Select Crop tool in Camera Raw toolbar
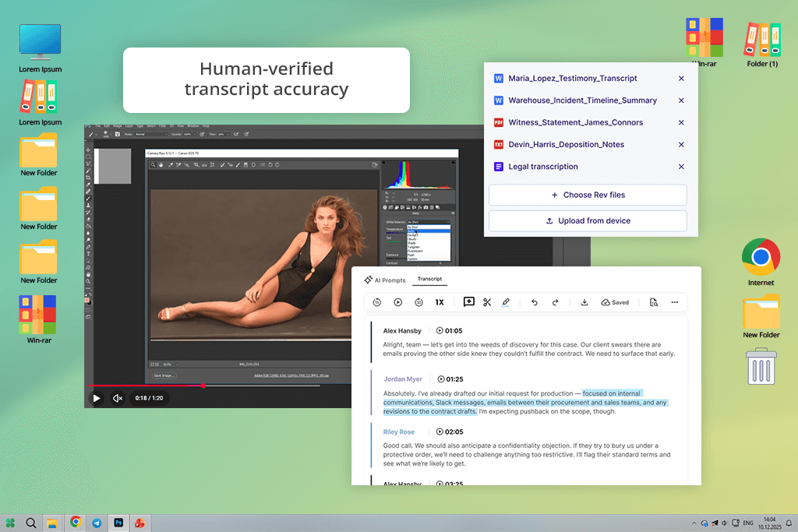The image size is (798, 532). coord(196,165)
